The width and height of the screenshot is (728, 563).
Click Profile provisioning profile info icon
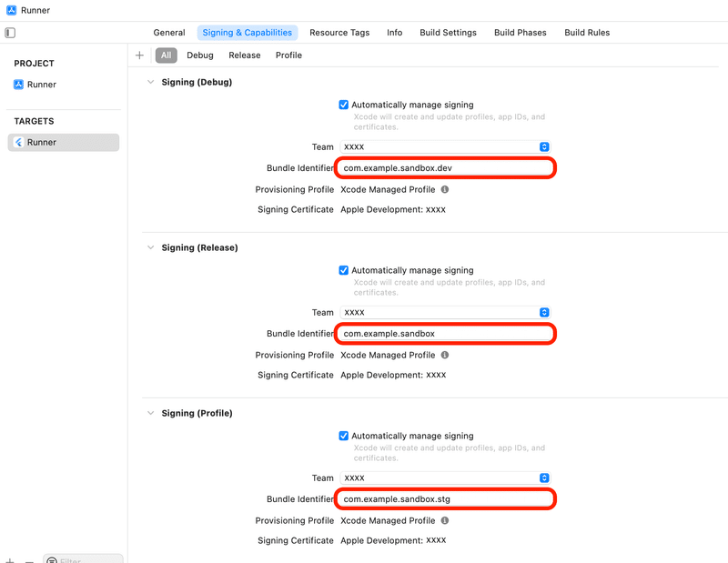tap(445, 521)
